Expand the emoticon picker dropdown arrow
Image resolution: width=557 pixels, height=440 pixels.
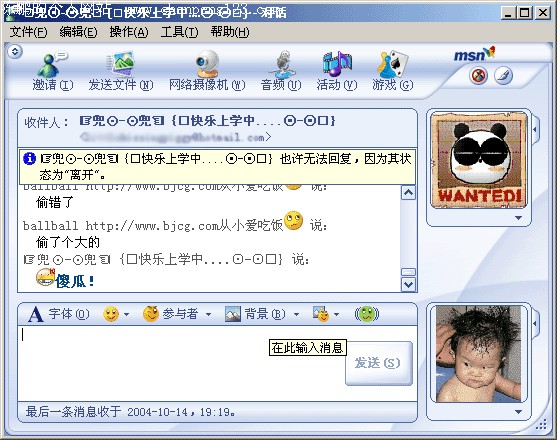pyautogui.click(x=126, y=314)
